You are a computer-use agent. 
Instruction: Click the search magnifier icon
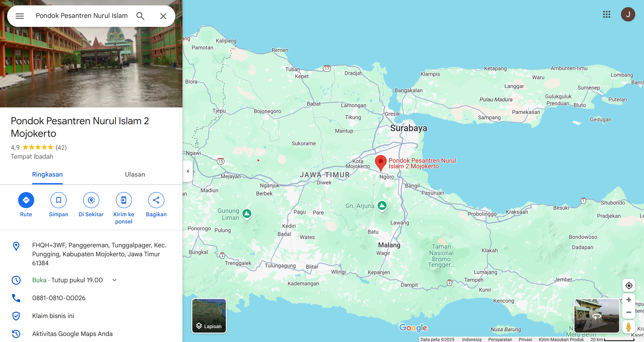click(x=140, y=16)
